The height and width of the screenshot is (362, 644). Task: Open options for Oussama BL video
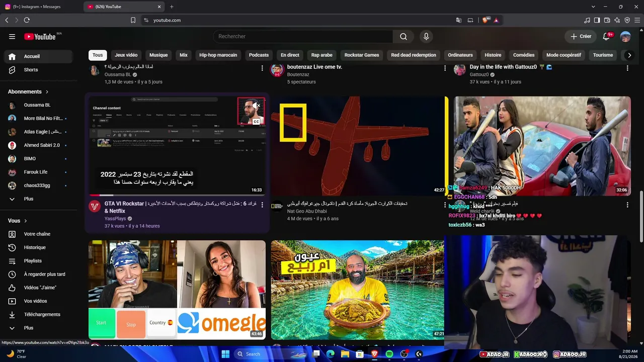(x=262, y=68)
